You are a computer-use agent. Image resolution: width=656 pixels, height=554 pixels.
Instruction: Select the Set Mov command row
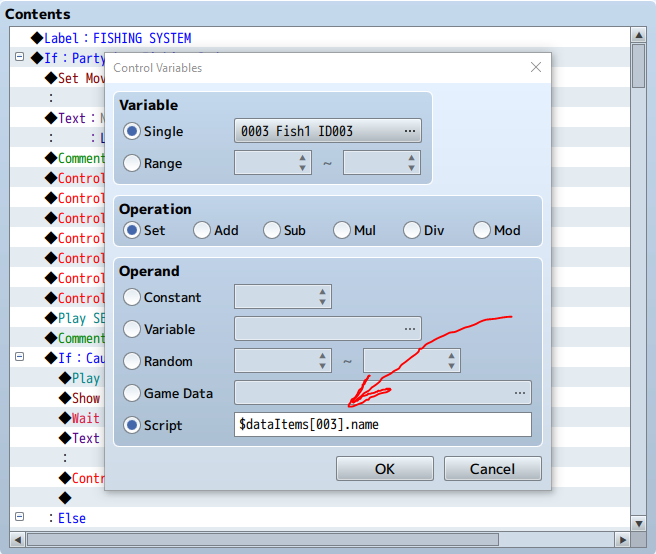click(x=57, y=78)
